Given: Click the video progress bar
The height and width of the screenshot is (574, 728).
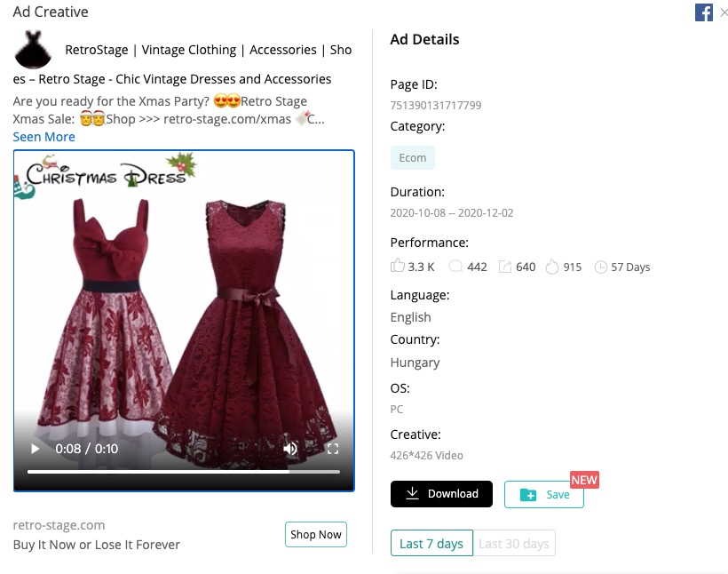Looking at the screenshot, I should click(184, 472).
